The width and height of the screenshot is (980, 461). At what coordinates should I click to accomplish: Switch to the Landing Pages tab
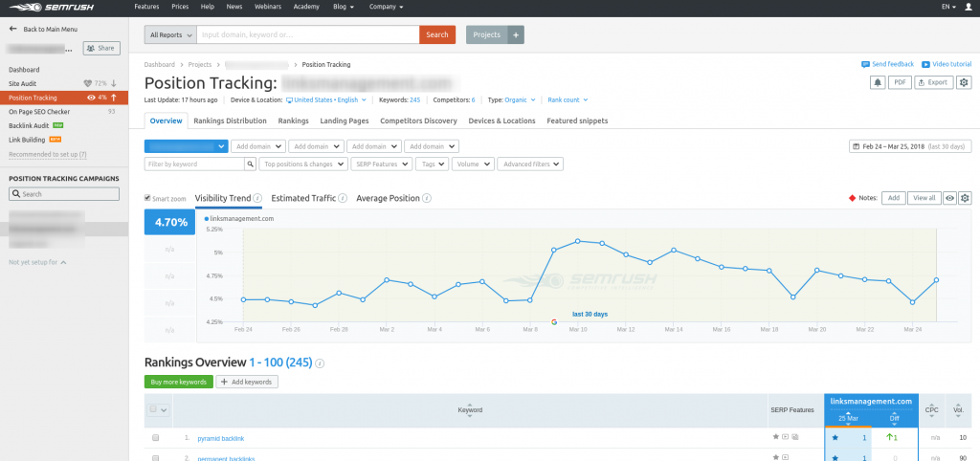point(345,121)
